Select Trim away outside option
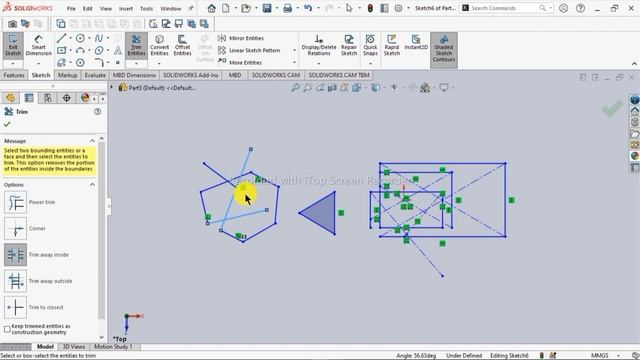The width and height of the screenshot is (640, 360). tap(16, 281)
